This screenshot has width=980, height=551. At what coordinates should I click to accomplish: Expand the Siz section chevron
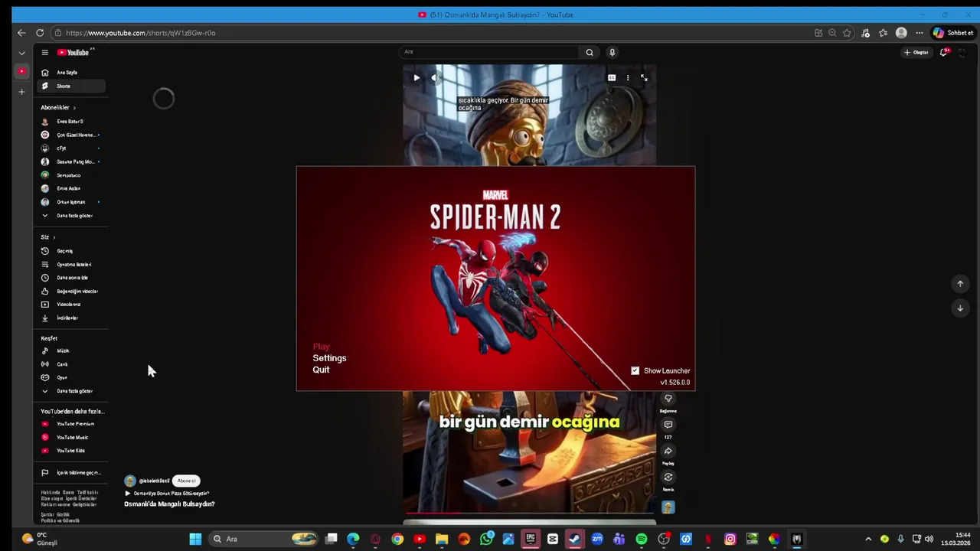[x=54, y=237]
